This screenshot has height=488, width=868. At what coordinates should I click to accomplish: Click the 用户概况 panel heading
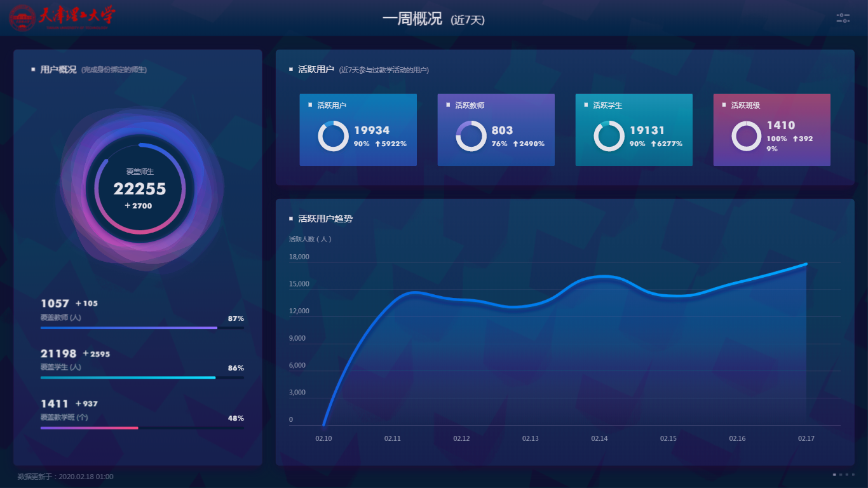(x=58, y=69)
